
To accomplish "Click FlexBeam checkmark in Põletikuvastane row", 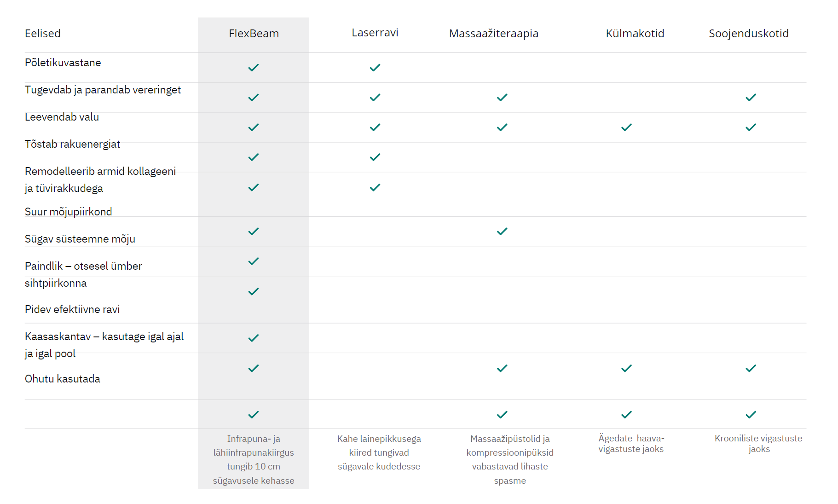I will point(254,68).
